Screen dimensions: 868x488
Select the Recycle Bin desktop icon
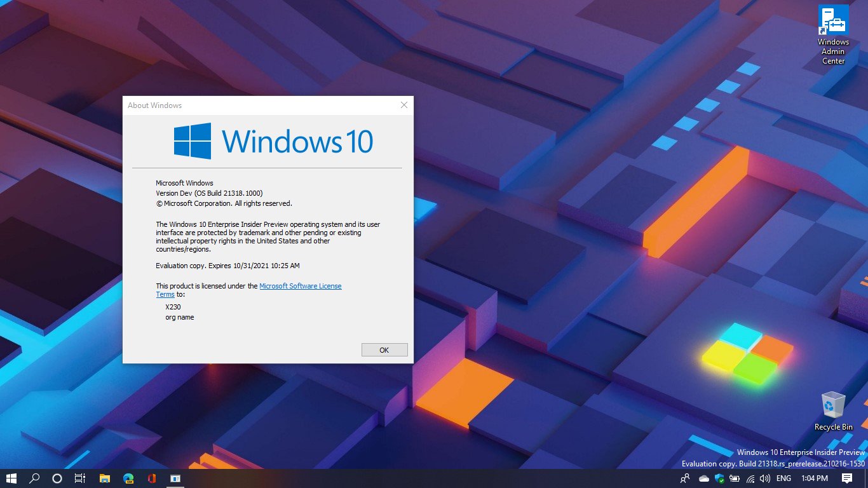pyautogui.click(x=833, y=411)
